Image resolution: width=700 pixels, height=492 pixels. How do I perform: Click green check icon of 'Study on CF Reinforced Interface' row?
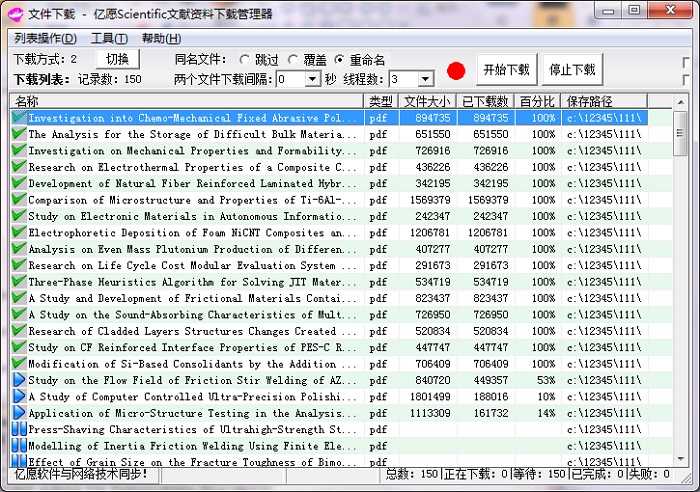point(19,347)
